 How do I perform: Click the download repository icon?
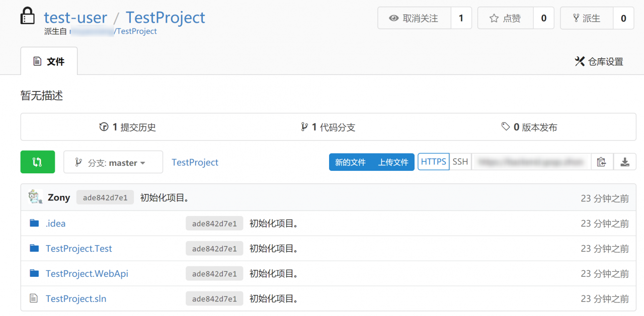(625, 162)
